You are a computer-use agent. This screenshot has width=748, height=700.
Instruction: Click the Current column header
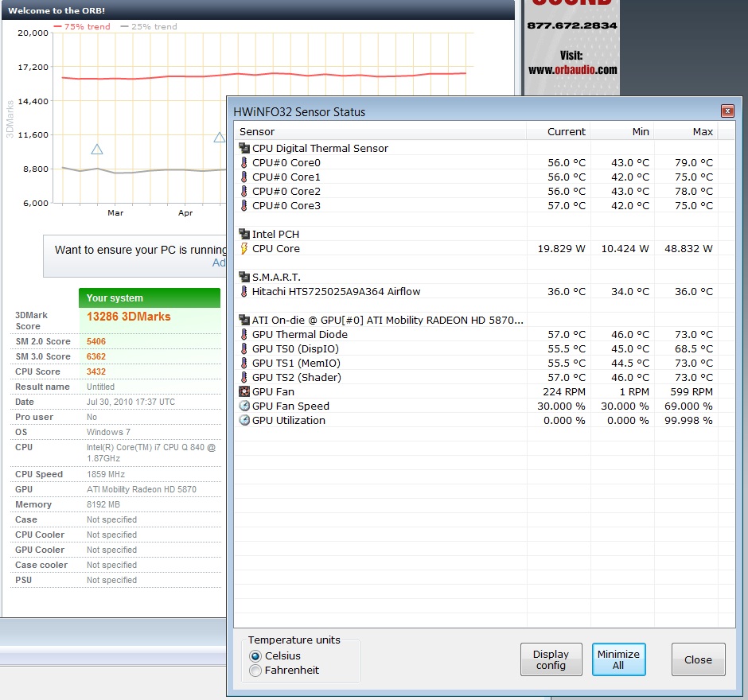(558, 131)
